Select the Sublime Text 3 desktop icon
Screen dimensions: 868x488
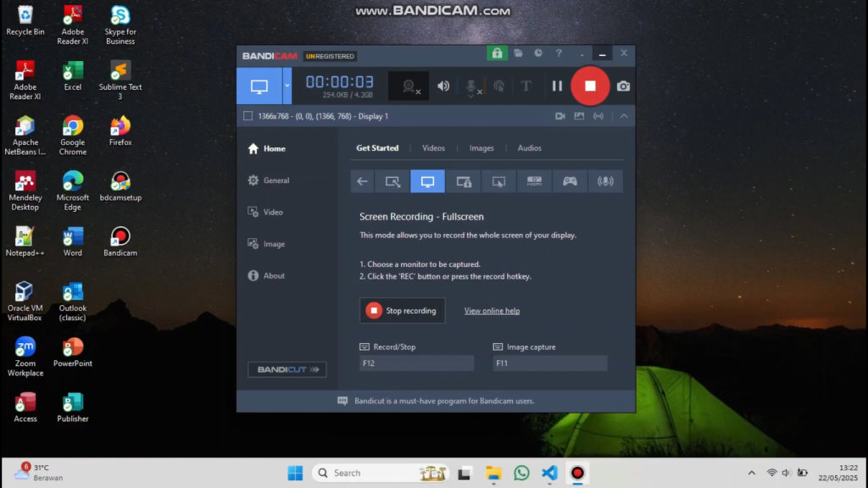120,80
